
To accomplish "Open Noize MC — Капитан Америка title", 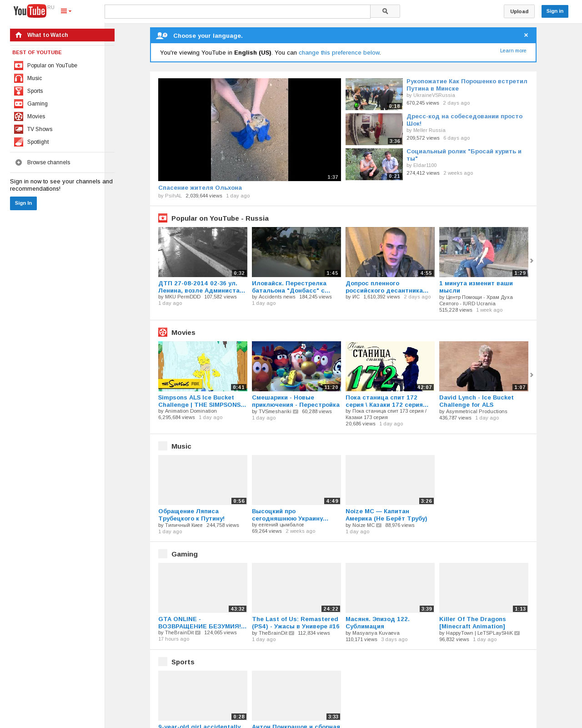I will click(x=386, y=515).
